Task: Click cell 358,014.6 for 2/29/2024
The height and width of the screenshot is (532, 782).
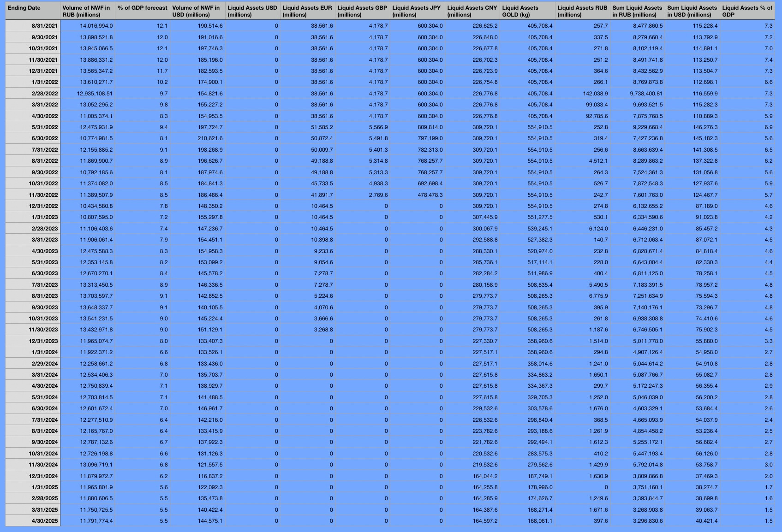Action: [x=527, y=364]
